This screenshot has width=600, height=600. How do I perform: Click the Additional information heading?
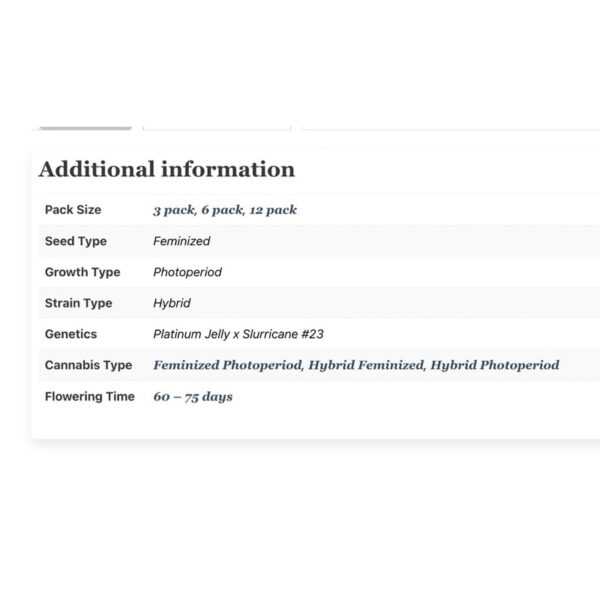pyautogui.click(x=166, y=169)
